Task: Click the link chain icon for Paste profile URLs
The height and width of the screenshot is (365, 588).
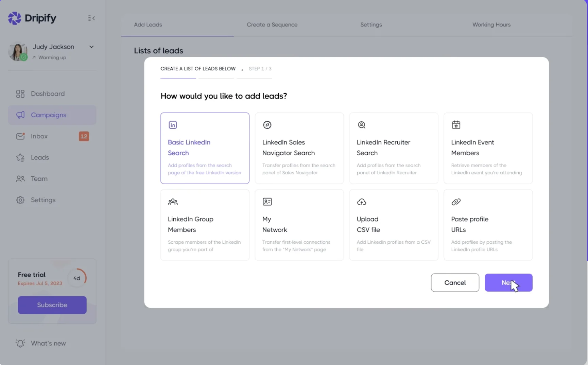Action: tap(456, 202)
